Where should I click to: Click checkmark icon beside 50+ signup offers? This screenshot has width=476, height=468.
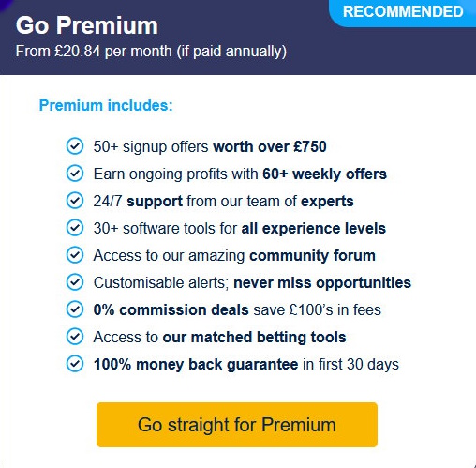75,146
